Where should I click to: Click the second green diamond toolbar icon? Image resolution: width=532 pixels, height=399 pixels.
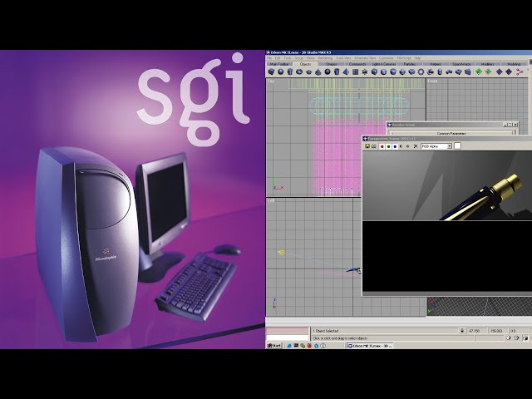pyautogui.click(x=488, y=71)
